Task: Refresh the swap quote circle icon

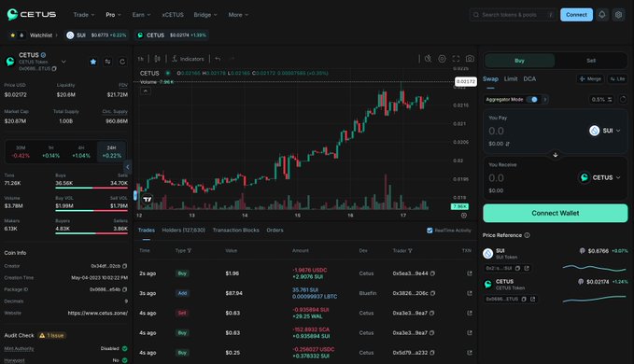Action: 623,99
